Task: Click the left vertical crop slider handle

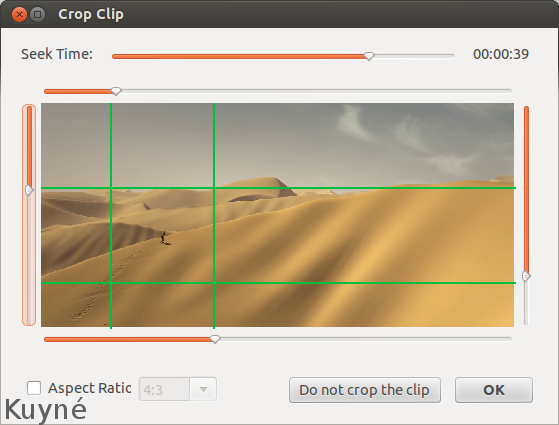Action: tap(29, 190)
